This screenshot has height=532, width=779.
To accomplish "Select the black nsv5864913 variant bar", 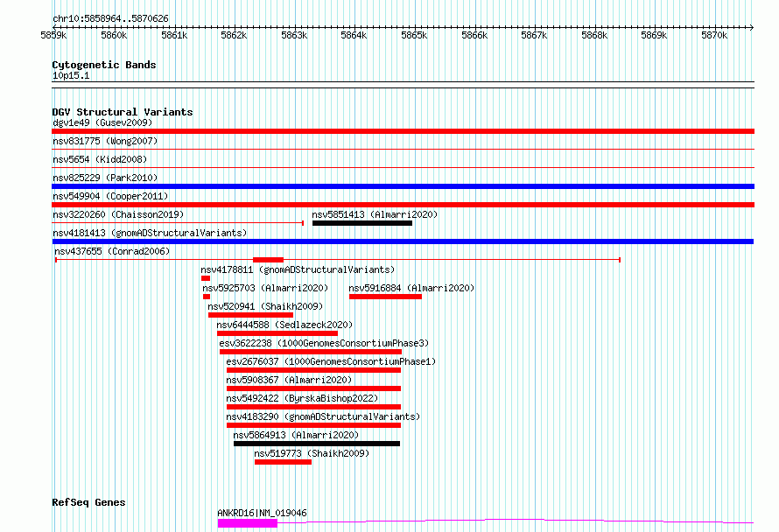I will click(317, 444).
